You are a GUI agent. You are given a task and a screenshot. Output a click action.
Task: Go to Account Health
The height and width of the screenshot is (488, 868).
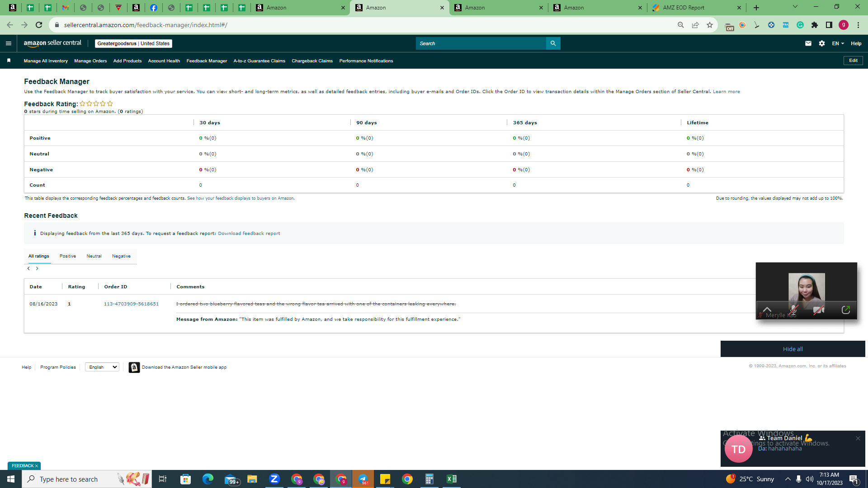[164, 61]
